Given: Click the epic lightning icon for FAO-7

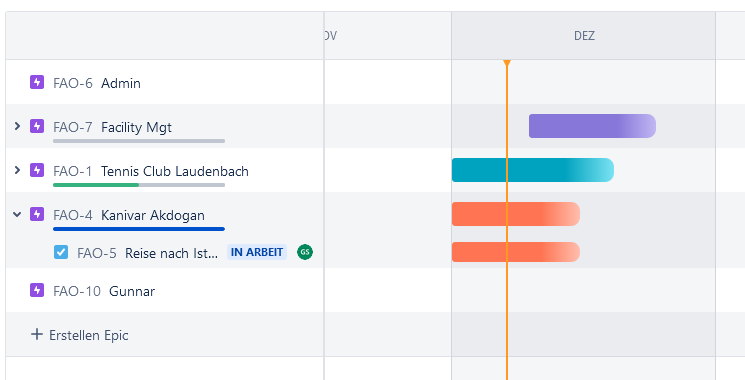Looking at the screenshot, I should pos(37,126).
